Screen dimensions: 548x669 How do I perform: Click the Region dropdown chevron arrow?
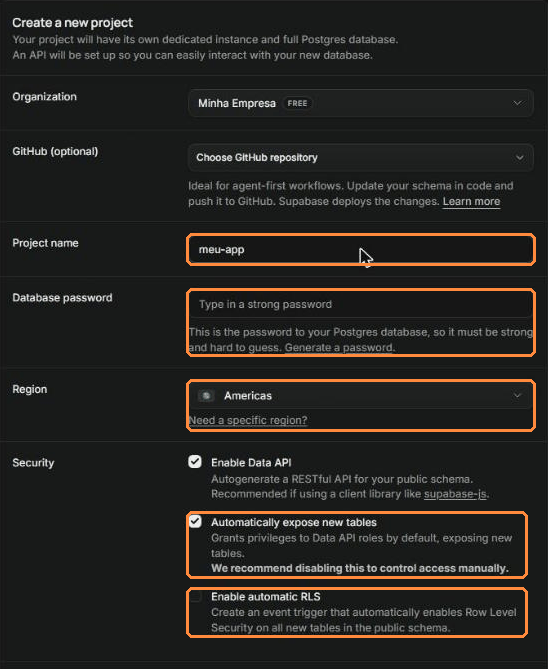(517, 396)
